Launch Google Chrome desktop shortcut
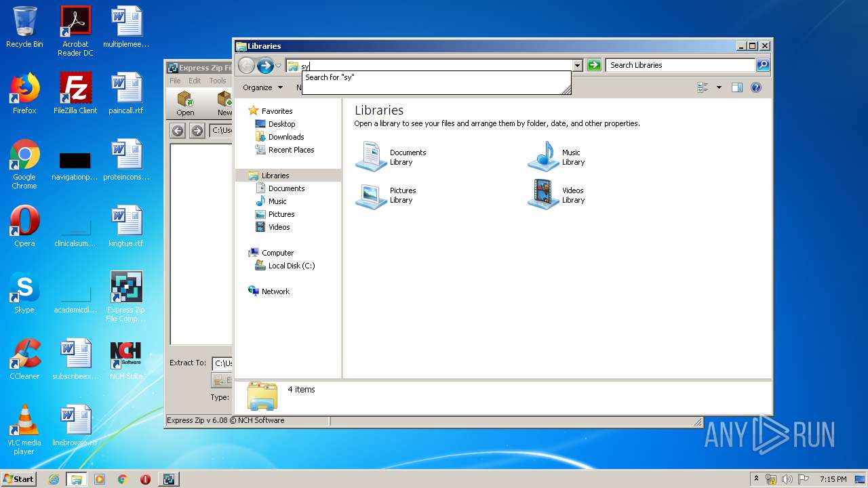868x488 pixels. pyautogui.click(x=24, y=164)
